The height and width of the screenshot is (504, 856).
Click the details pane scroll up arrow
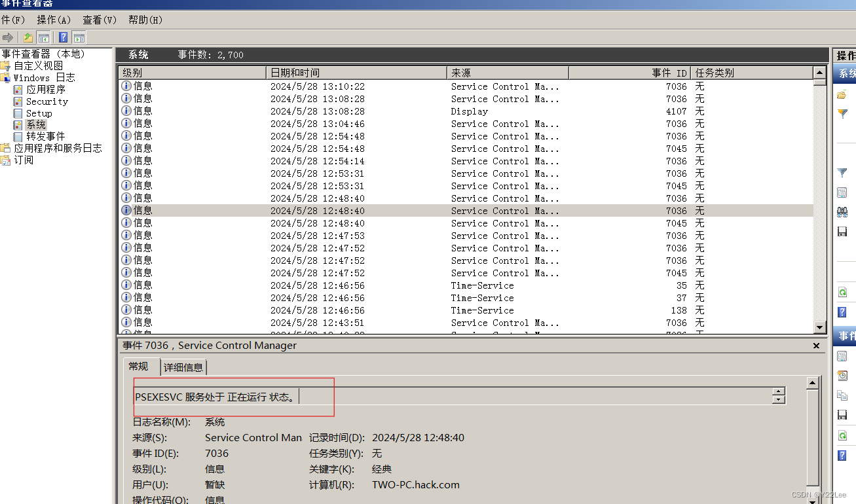(x=813, y=383)
